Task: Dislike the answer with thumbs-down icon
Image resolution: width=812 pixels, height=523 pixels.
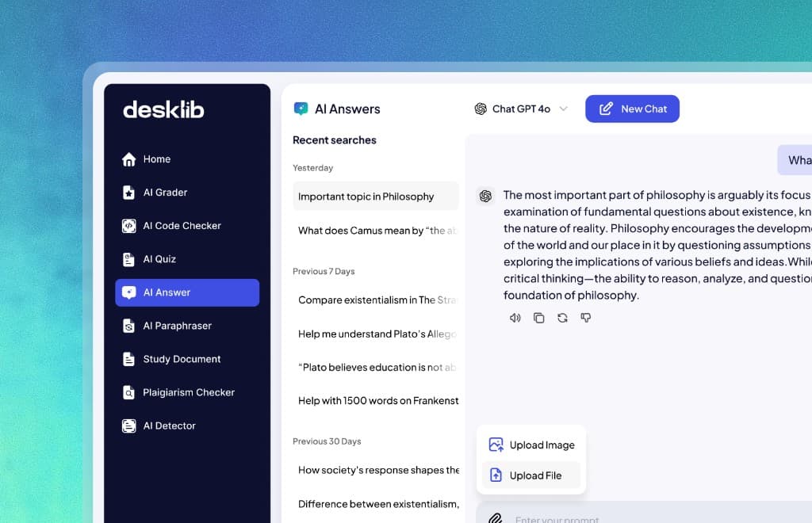Action: click(x=586, y=318)
